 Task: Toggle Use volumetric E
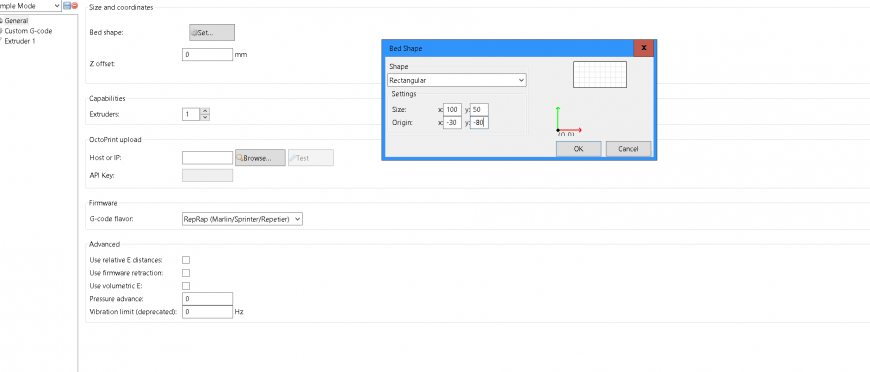click(186, 286)
